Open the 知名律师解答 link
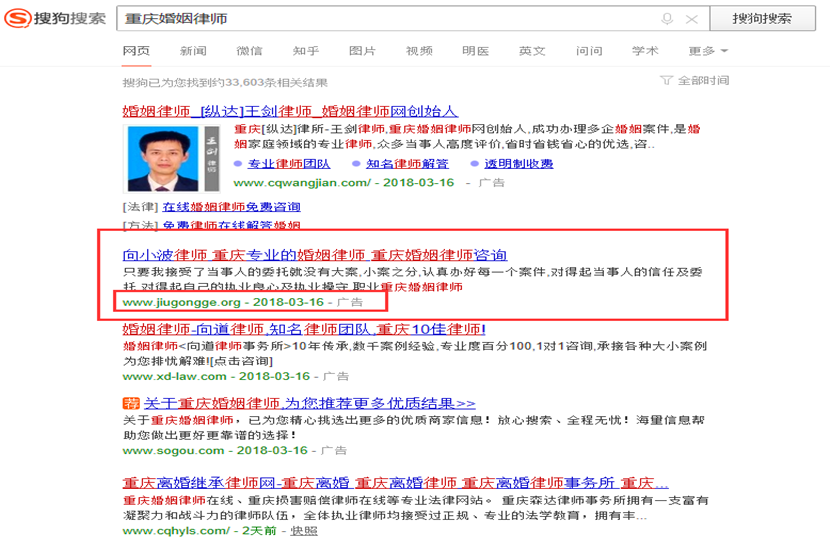Viewport: 830px width, 550px height. (407, 164)
